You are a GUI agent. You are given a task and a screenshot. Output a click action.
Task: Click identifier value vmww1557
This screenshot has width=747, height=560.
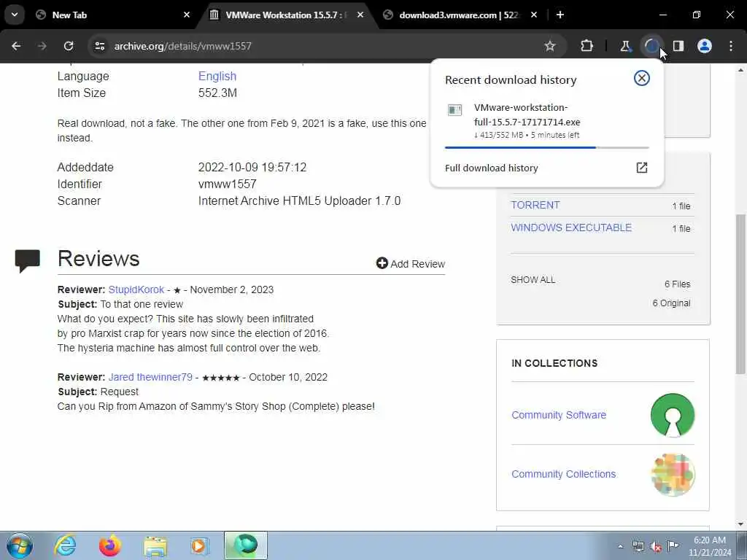(228, 184)
